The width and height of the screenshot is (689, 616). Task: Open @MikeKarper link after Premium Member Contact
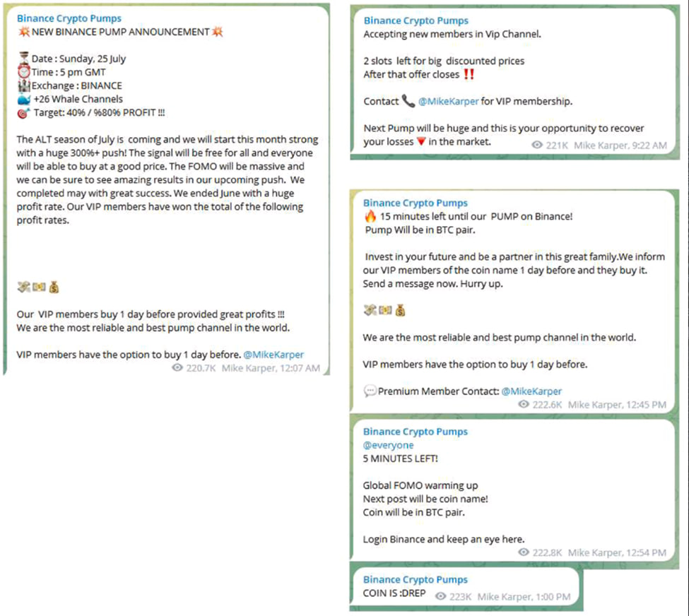[531, 391]
